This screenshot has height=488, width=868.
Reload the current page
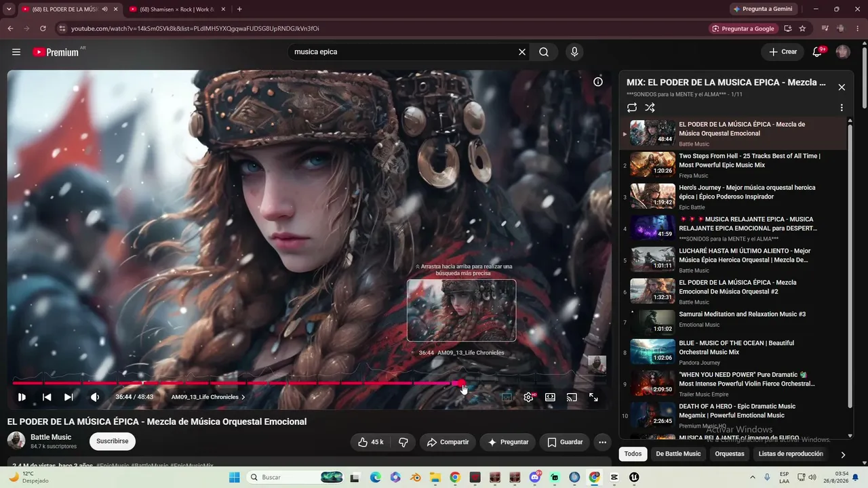tap(43, 28)
